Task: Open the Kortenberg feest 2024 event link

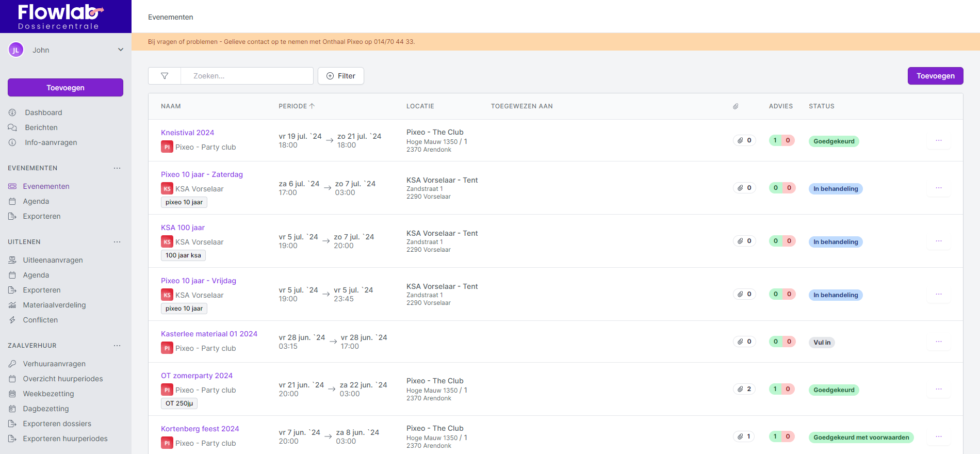Action: (x=200, y=429)
